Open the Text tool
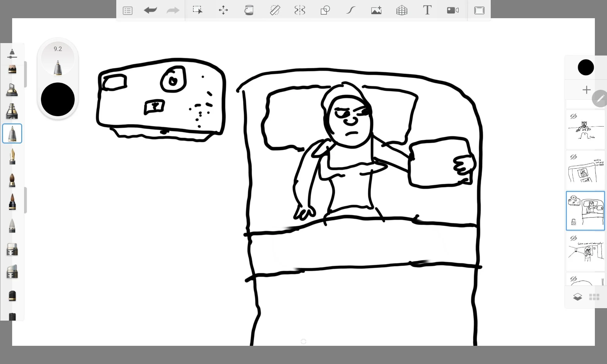This screenshot has width=607, height=364. pyautogui.click(x=427, y=10)
